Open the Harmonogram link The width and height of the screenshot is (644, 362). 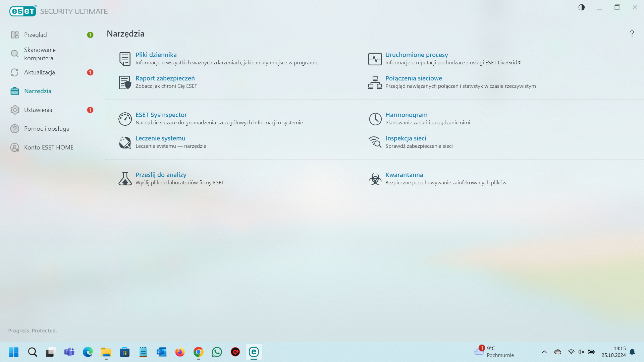point(407,115)
